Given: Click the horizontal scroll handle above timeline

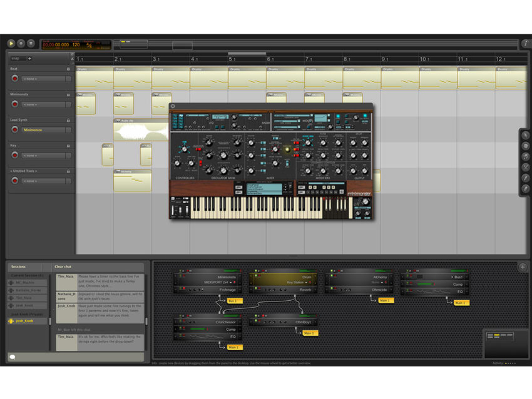Looking at the screenshot, I should click(x=247, y=54).
